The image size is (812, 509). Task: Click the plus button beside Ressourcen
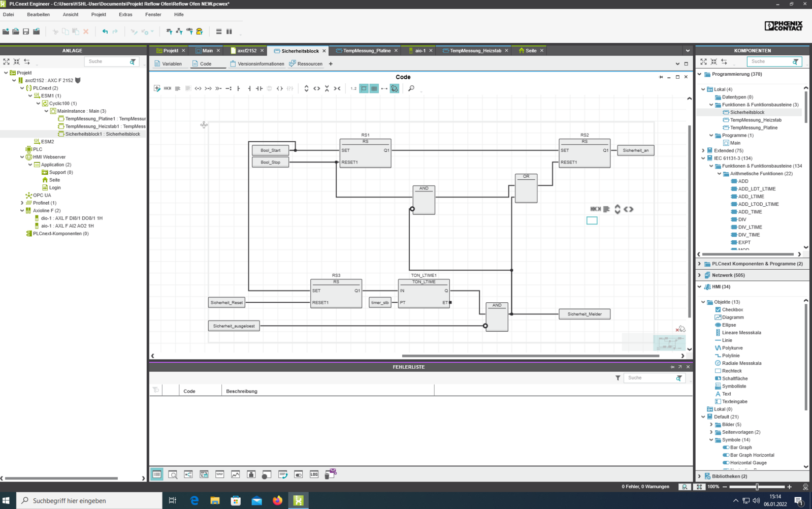pos(331,64)
